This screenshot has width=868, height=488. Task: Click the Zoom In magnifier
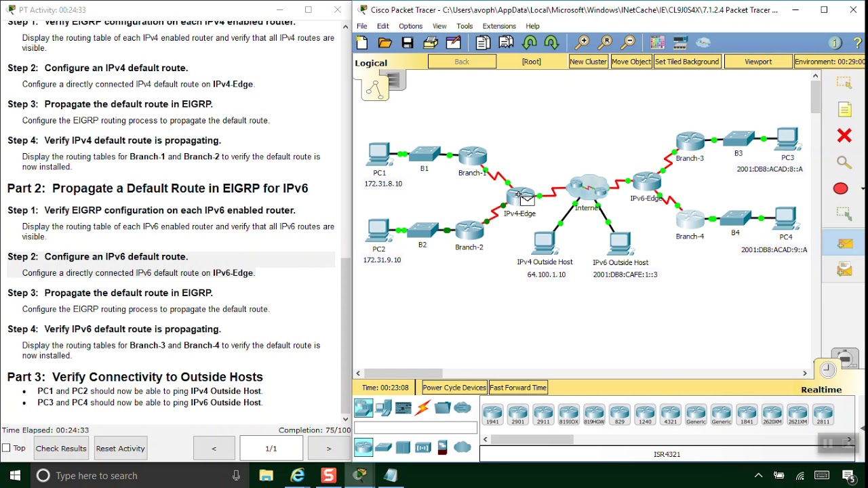pyautogui.click(x=582, y=43)
